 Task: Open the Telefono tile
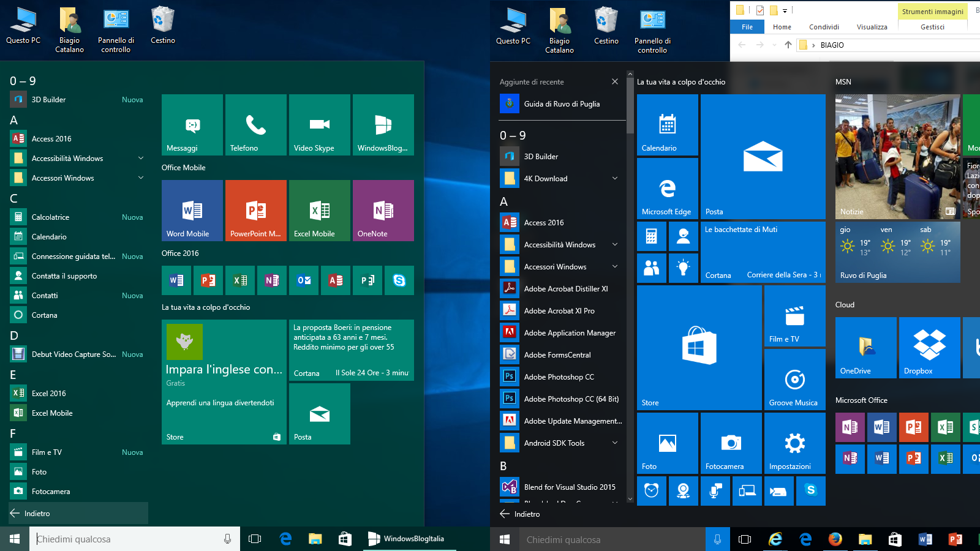256,125
